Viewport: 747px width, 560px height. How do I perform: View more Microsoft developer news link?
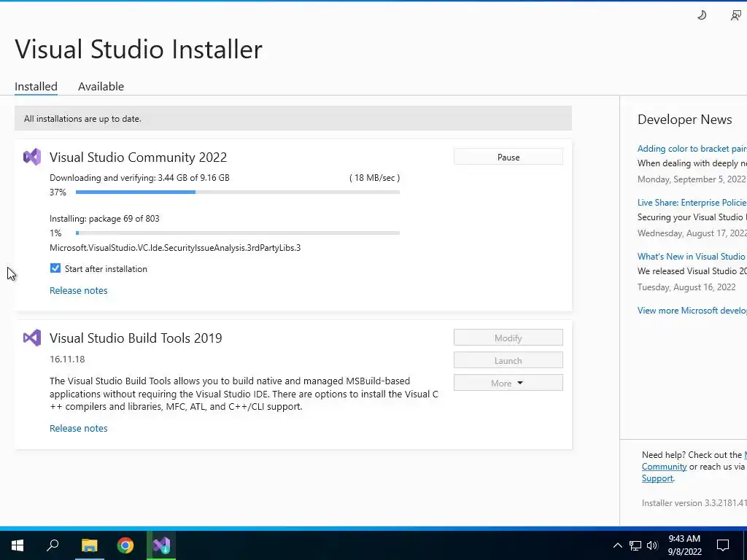point(692,311)
